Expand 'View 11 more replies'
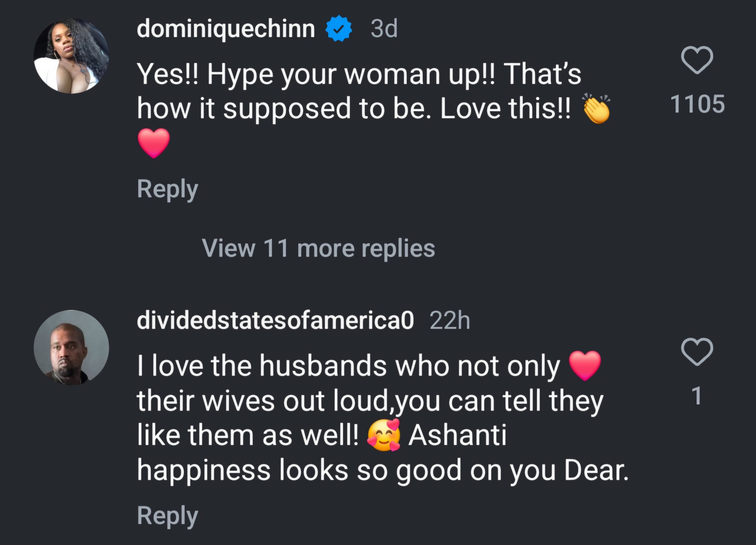The width and height of the screenshot is (756, 545). pos(318,248)
